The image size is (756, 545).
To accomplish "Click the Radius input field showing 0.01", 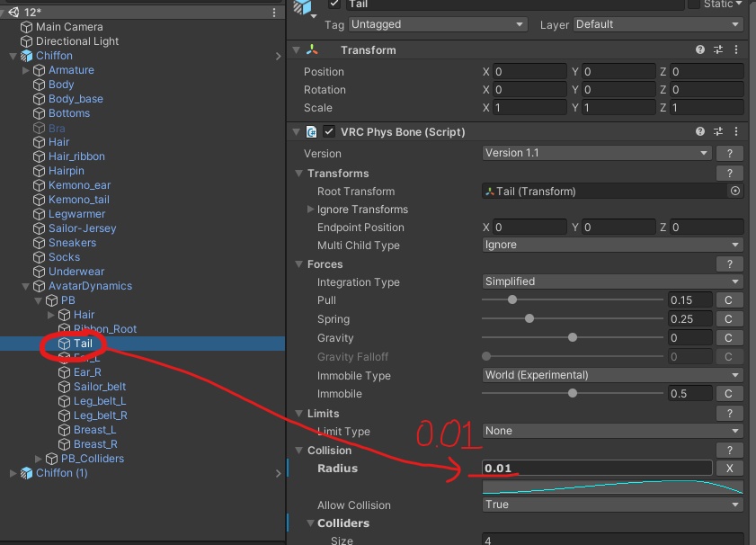I will [x=597, y=468].
